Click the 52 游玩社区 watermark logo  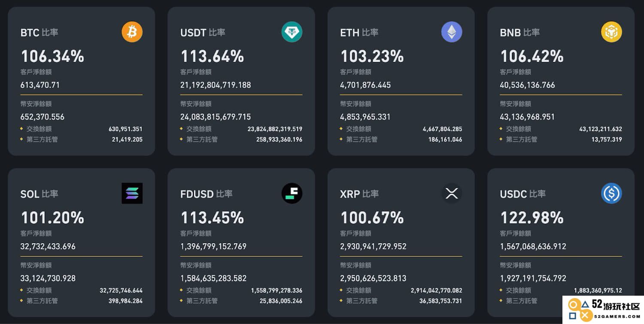[603, 310]
